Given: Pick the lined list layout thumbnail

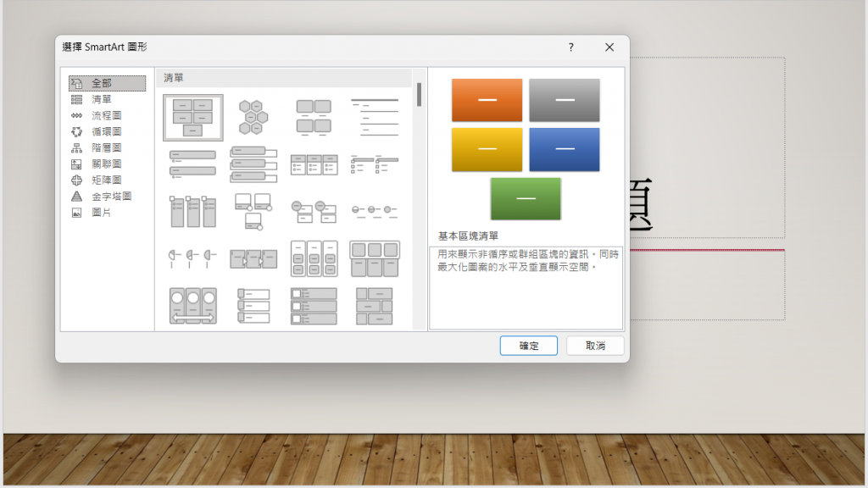Looking at the screenshot, I should (x=374, y=117).
